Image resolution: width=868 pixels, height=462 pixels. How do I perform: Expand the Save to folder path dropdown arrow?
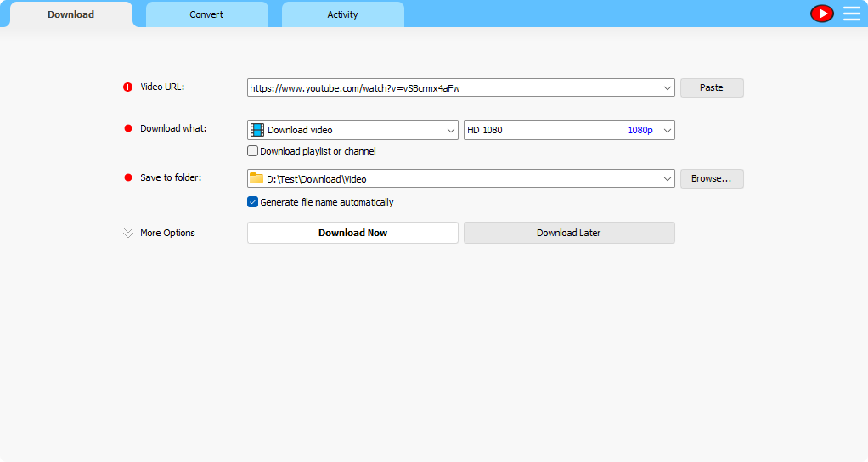[x=668, y=178]
